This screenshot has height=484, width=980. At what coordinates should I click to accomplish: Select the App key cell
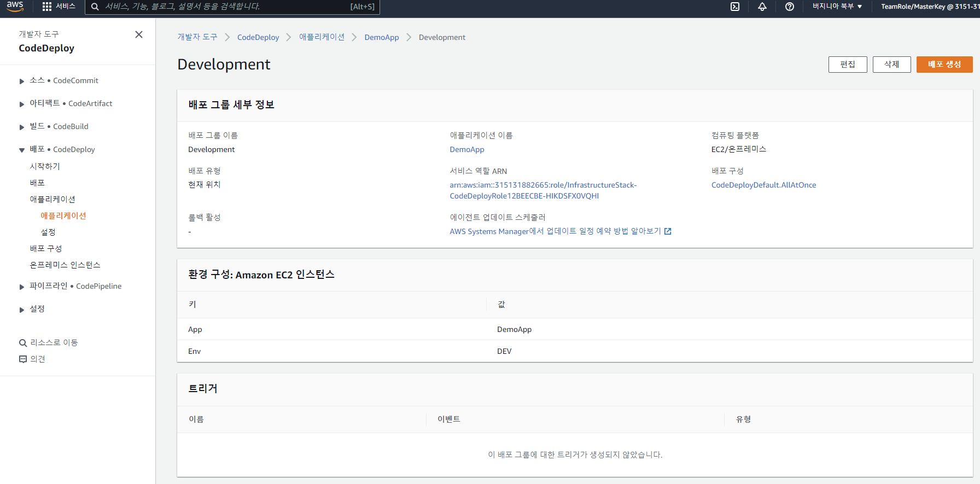tap(195, 329)
